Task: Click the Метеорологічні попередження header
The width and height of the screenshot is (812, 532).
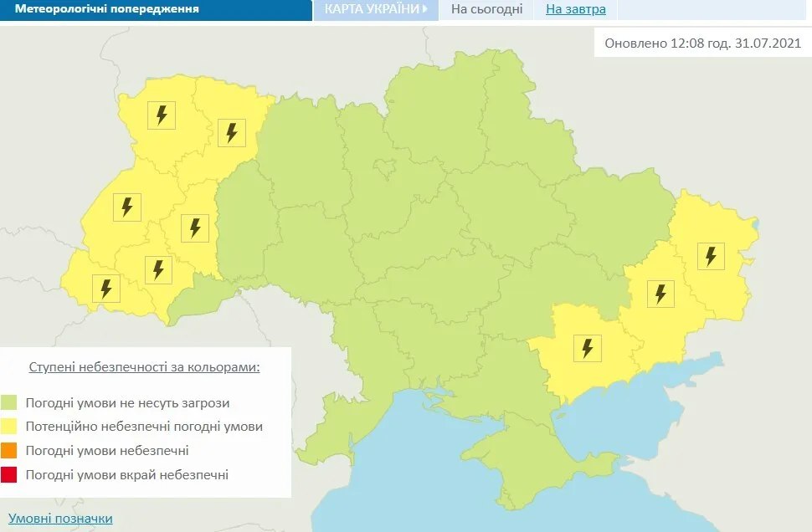Action: [109, 9]
